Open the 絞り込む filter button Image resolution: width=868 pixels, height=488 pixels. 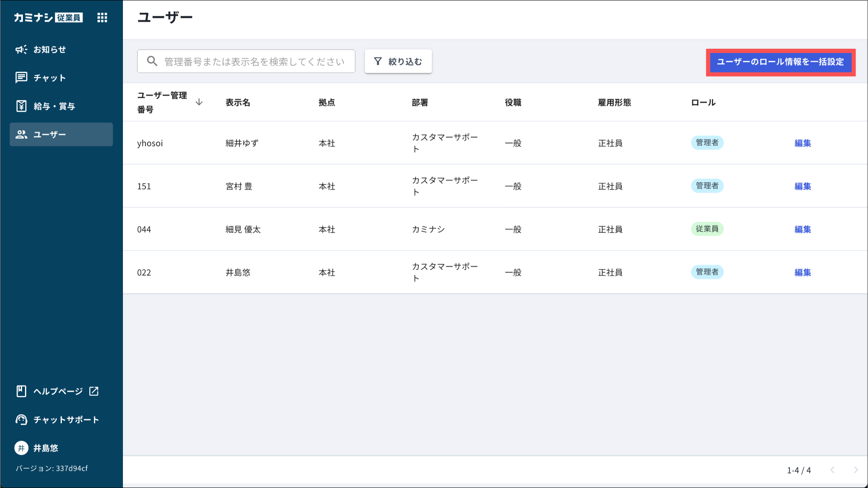click(x=398, y=61)
